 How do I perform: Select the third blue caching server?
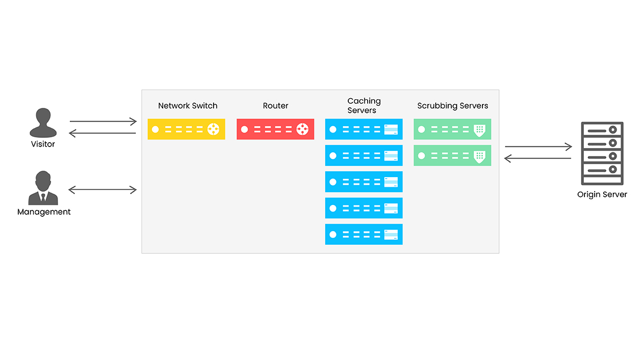tap(364, 182)
